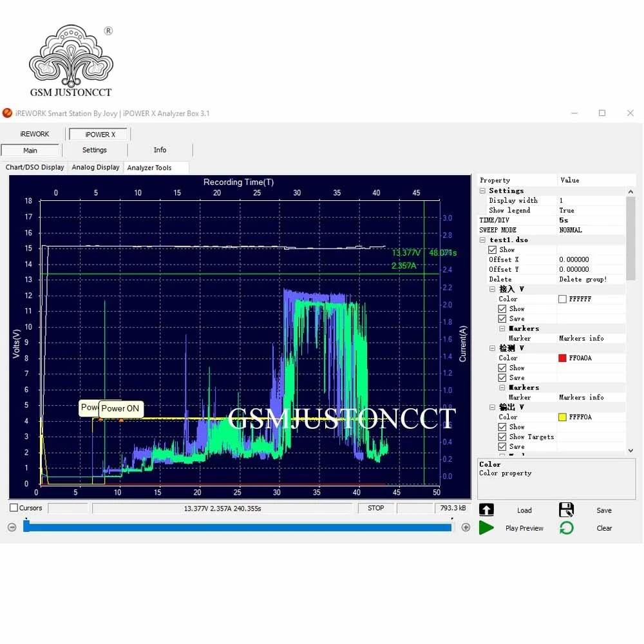The height and width of the screenshot is (644, 644).
Task: Collapse the test1.dso group
Action: click(482, 240)
